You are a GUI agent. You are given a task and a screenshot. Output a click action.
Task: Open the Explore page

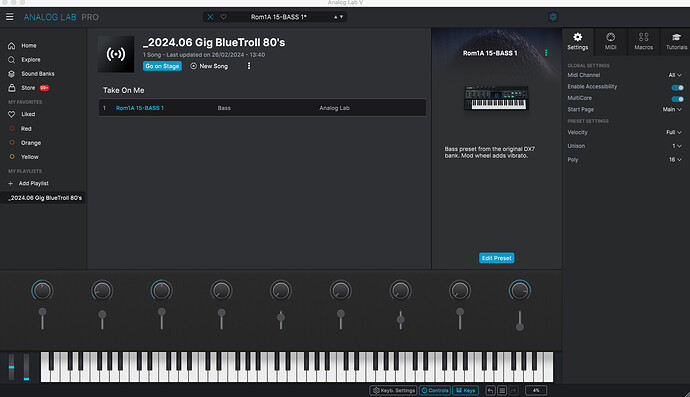coord(30,59)
